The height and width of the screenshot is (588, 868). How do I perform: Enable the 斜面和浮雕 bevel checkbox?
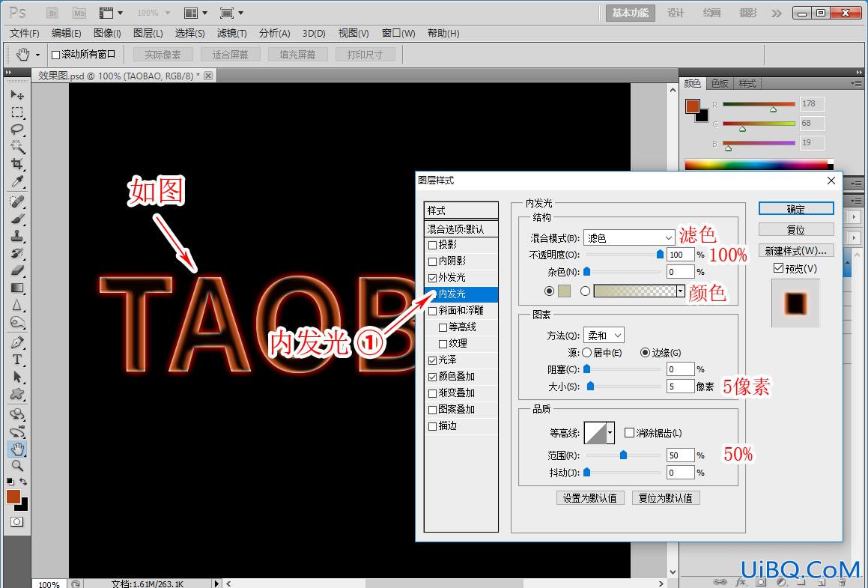pyautogui.click(x=433, y=311)
